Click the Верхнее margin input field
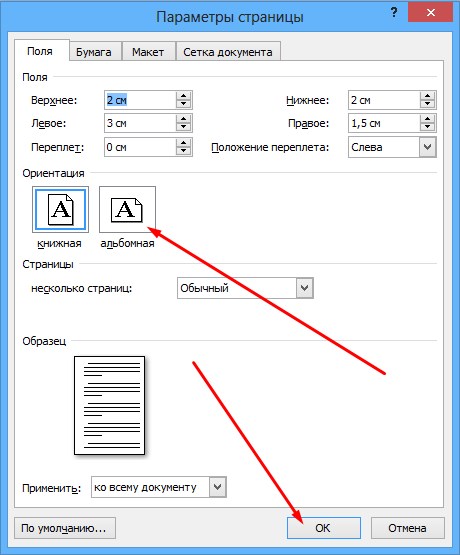The height and width of the screenshot is (555, 460). (x=140, y=100)
